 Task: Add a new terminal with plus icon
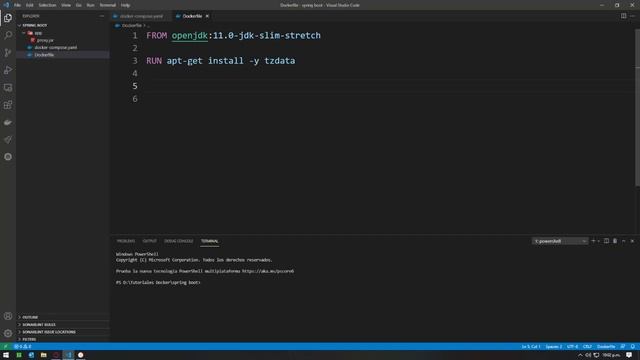point(593,241)
